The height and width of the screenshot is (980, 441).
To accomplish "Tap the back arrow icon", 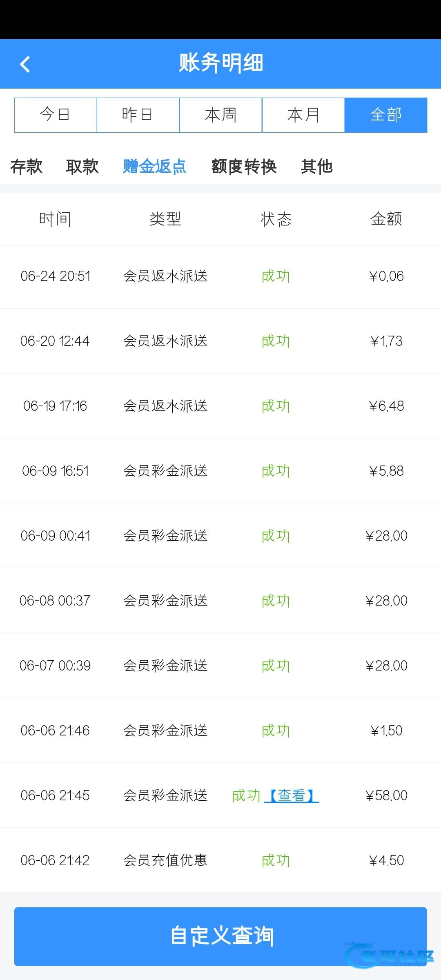I will pyautogui.click(x=25, y=64).
